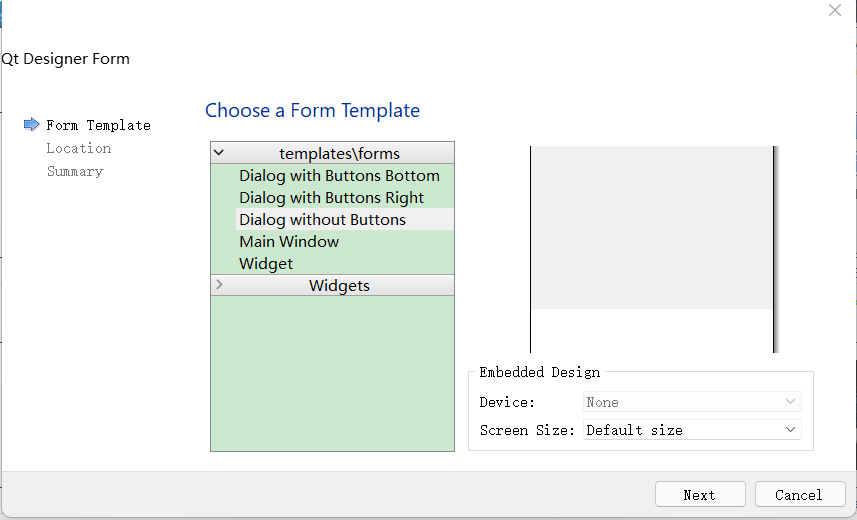Open the Device dropdown showing None
Screen dimensions: 857x520
692,402
